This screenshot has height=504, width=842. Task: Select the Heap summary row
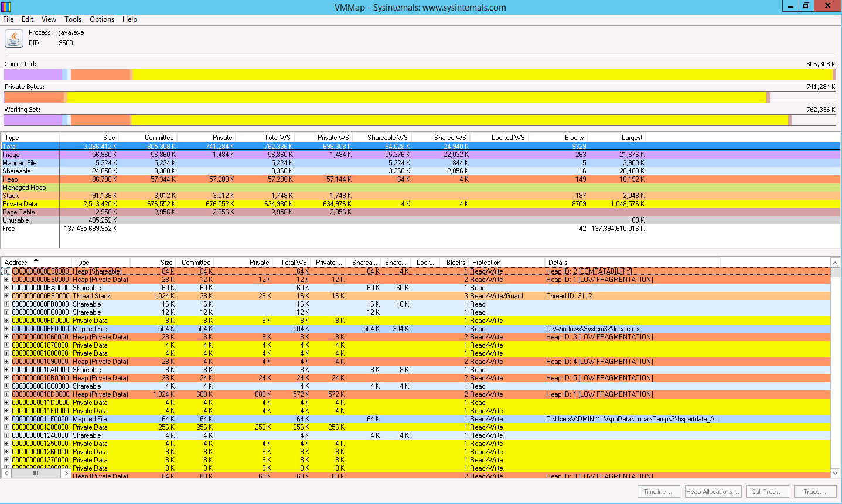pos(420,179)
